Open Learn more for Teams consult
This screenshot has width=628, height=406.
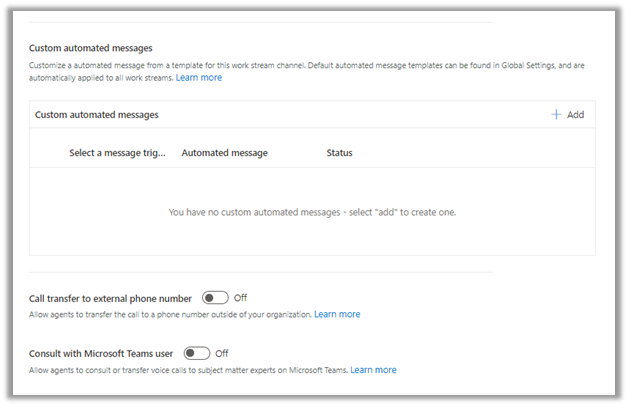point(373,370)
